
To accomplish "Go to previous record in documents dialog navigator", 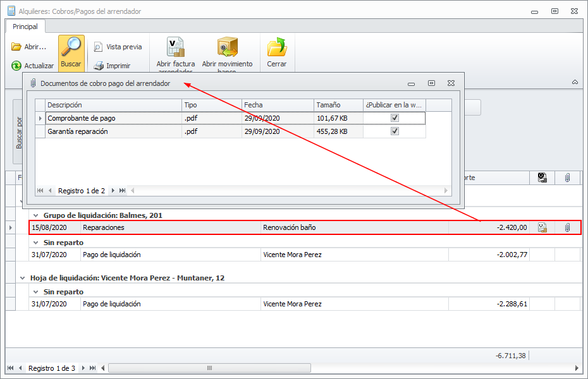I will [x=50, y=191].
